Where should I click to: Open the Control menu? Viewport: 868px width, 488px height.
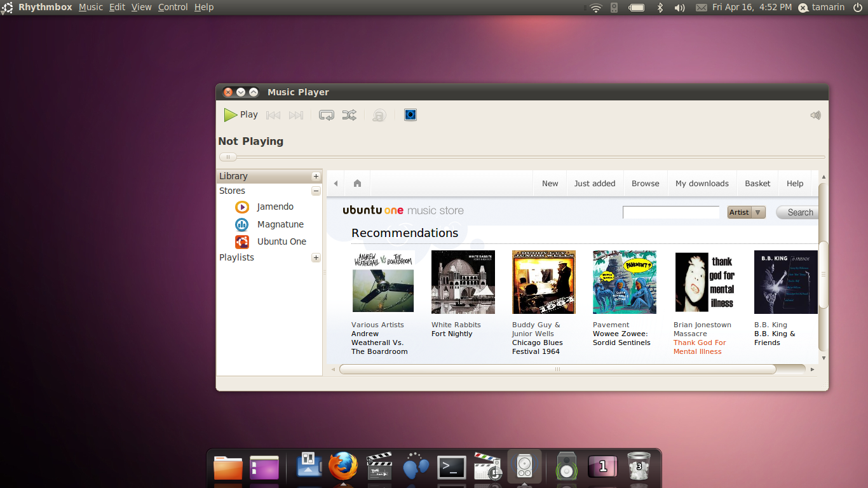pos(173,7)
